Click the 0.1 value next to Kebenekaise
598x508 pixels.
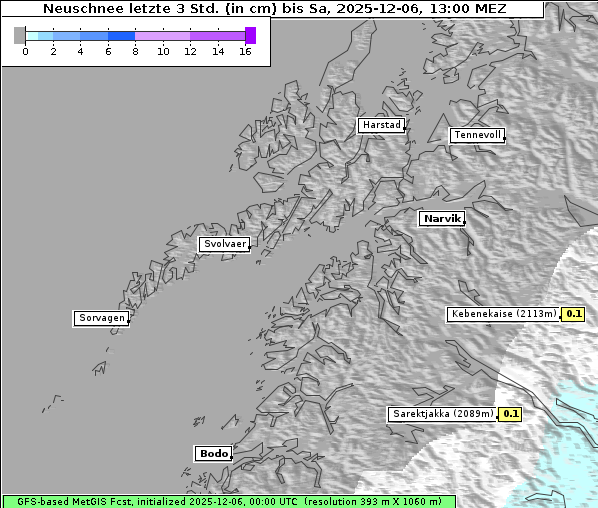coord(573,314)
